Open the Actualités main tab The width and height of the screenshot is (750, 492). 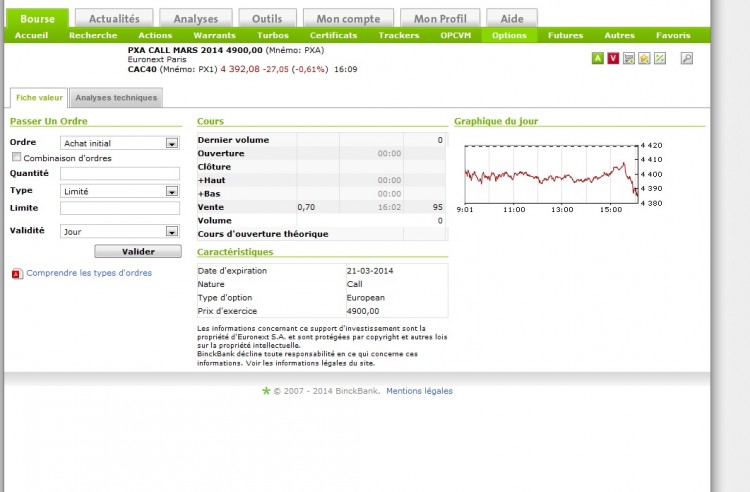(x=114, y=19)
